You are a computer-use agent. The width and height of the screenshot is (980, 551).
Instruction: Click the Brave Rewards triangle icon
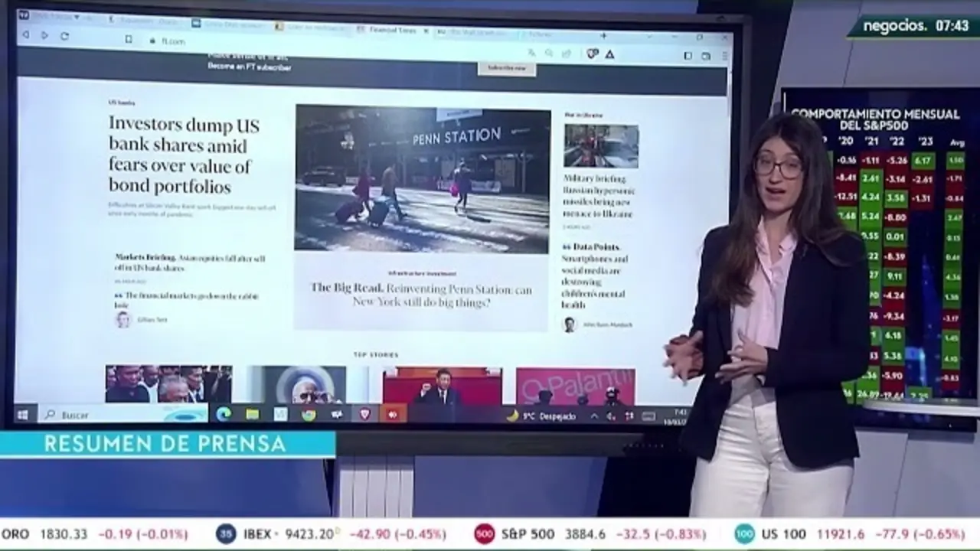609,54
